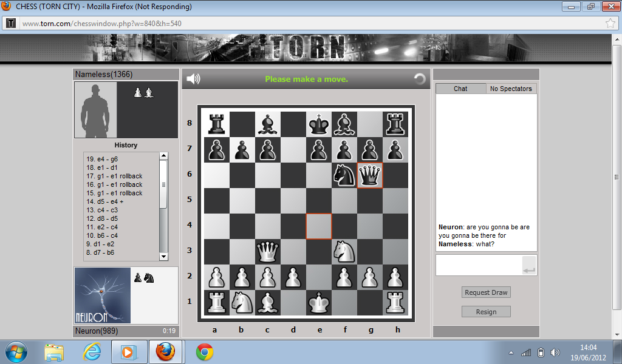This screenshot has height=364, width=622.
Task: Mute game sound via speaker icon
Action: click(x=193, y=79)
